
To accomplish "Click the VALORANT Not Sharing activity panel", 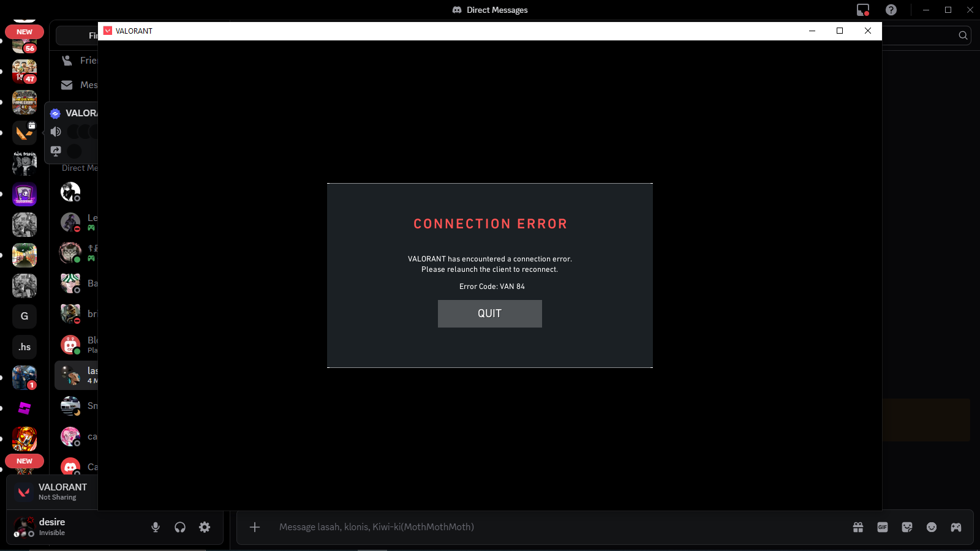I will 53,492.
